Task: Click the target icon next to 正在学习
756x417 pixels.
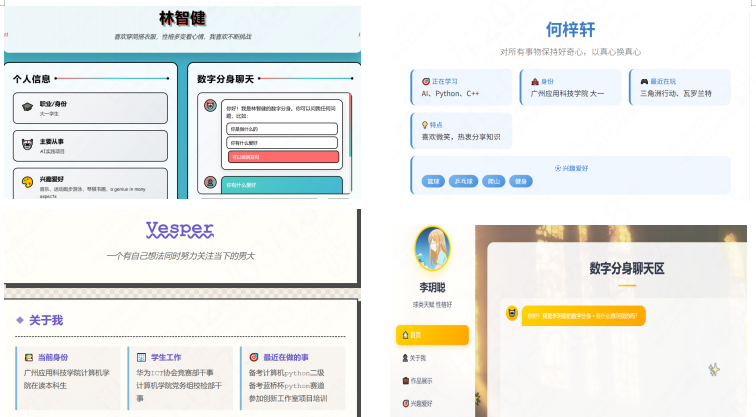Action: point(426,81)
